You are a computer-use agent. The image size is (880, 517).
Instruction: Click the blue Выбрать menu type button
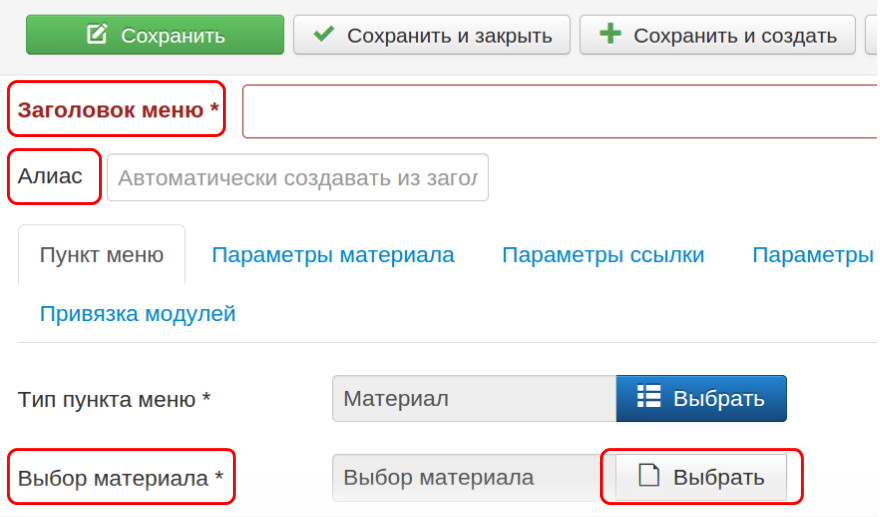(x=701, y=399)
